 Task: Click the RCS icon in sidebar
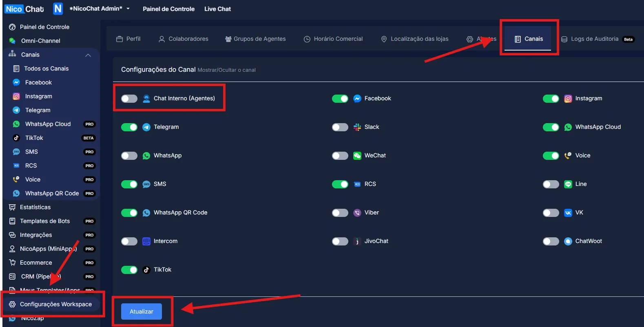point(16,166)
